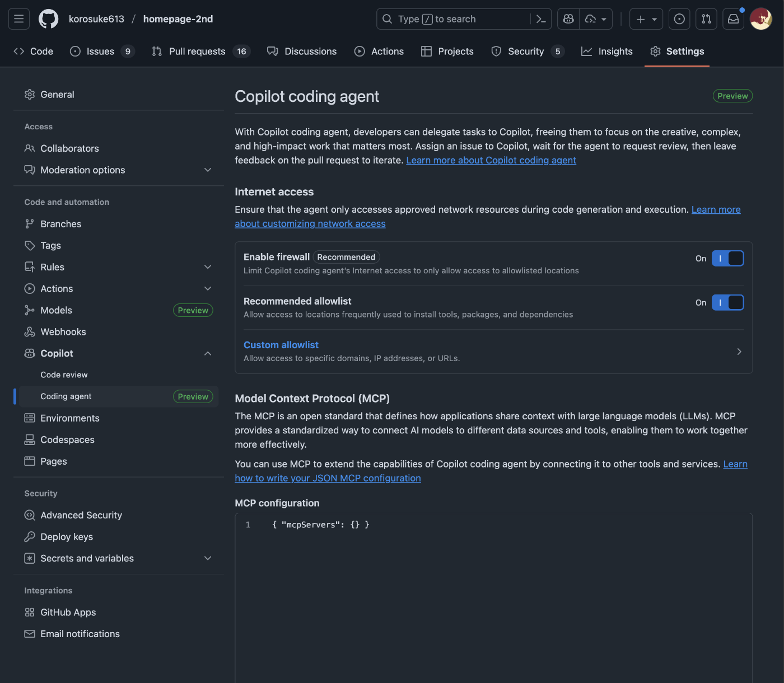This screenshot has height=683, width=784.
Task: Select Coding agent in sidebar
Action: (119, 396)
